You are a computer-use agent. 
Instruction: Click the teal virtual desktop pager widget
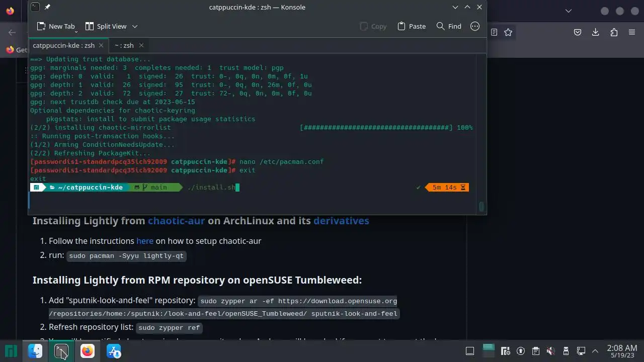[x=489, y=351]
